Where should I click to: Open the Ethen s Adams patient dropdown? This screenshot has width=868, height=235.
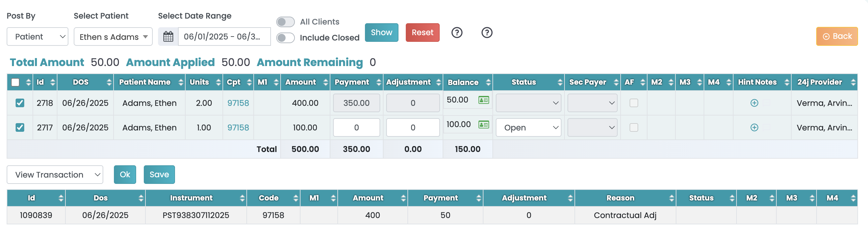click(113, 37)
